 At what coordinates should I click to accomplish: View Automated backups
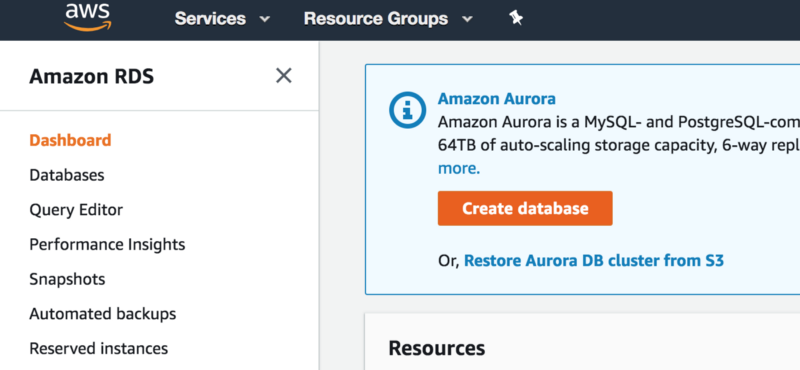(103, 313)
